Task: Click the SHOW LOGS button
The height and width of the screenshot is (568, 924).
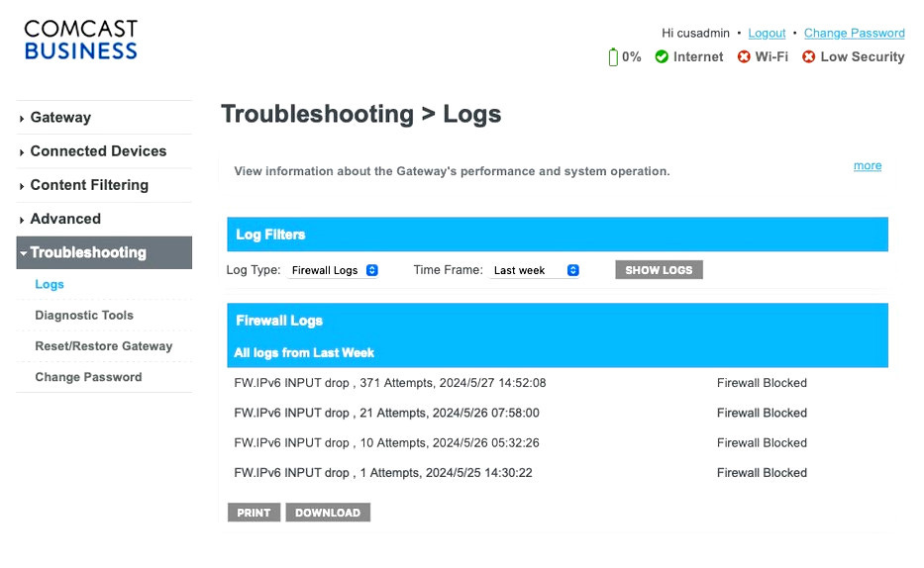Action: coord(659,270)
